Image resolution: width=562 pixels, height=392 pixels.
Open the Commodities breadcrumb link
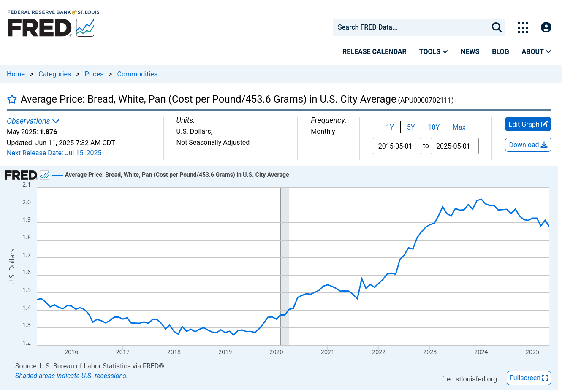(x=137, y=74)
